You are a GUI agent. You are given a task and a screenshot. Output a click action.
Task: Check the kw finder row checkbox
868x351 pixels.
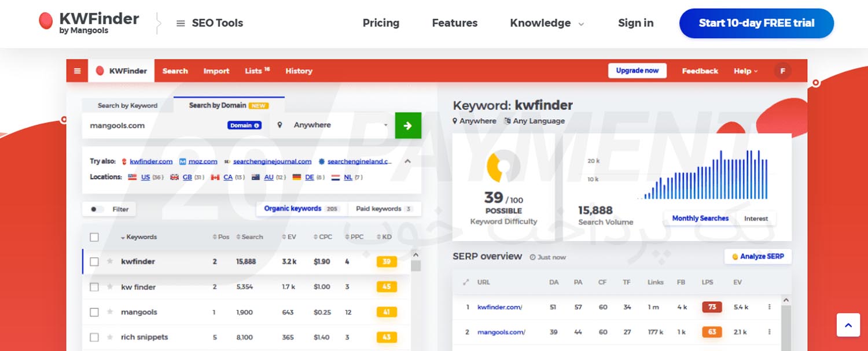[94, 287]
